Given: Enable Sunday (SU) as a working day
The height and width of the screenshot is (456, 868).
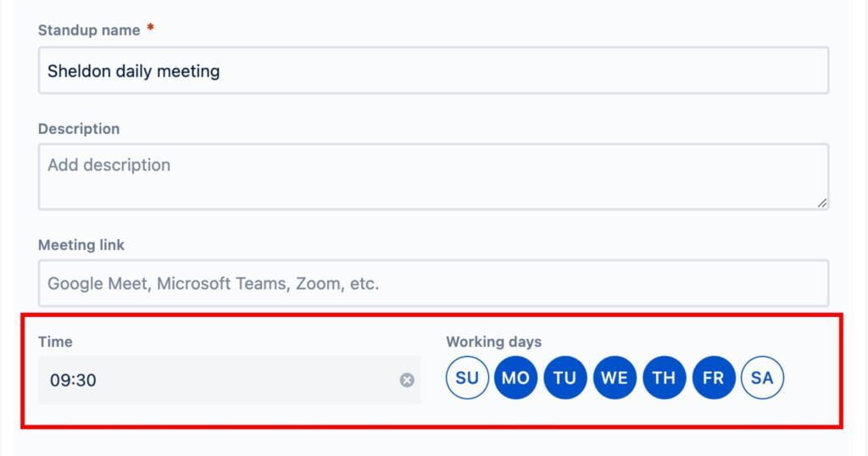Looking at the screenshot, I should (467, 377).
